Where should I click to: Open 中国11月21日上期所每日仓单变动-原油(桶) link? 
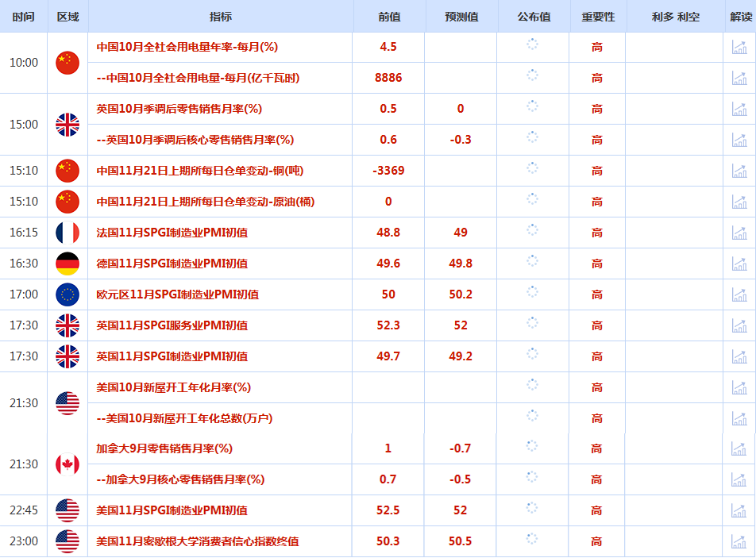[x=206, y=202]
